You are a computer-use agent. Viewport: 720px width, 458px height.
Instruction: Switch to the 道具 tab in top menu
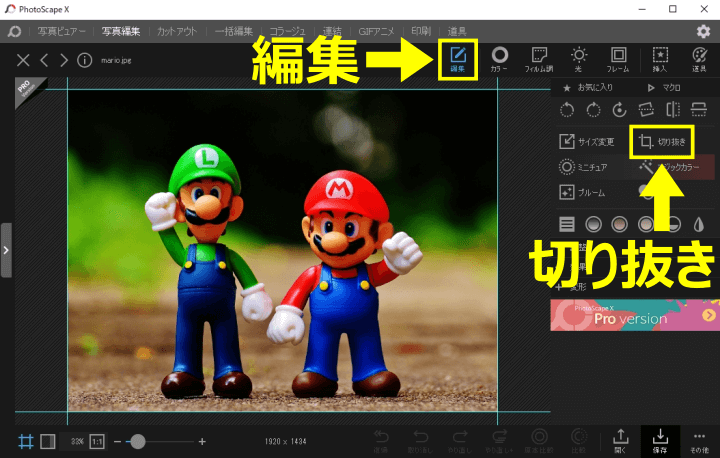pyautogui.click(x=457, y=31)
